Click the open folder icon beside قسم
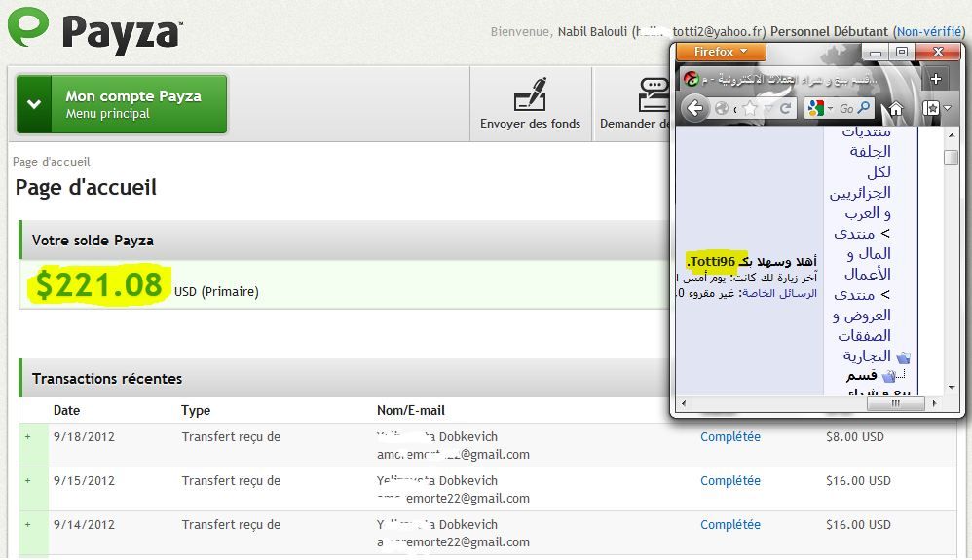Screen dimensions: 972x560 coord(889,376)
